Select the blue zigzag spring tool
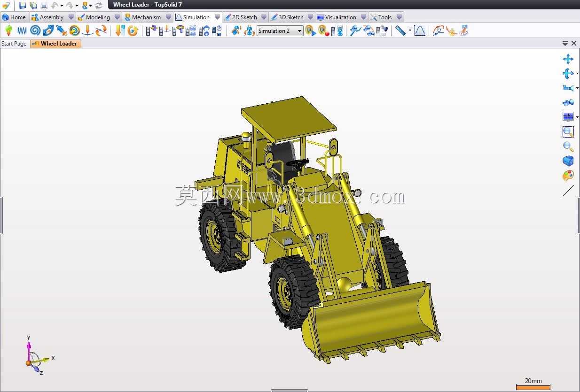 pos(22,31)
